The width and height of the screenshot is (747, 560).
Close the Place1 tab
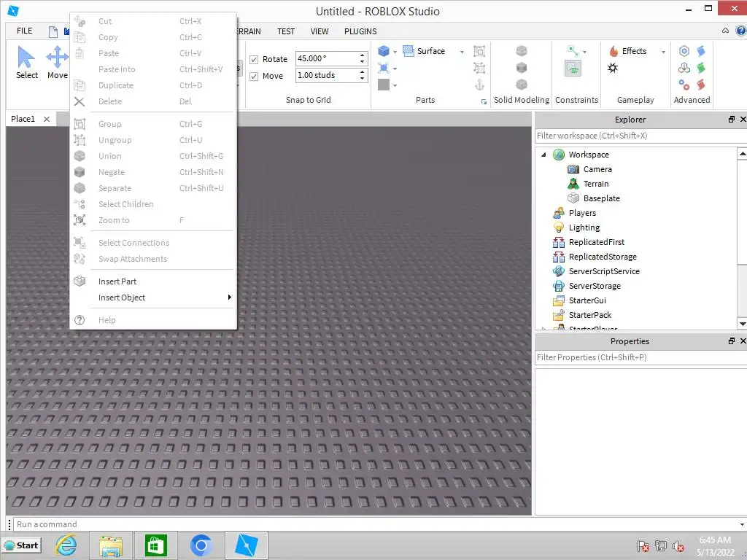47,119
